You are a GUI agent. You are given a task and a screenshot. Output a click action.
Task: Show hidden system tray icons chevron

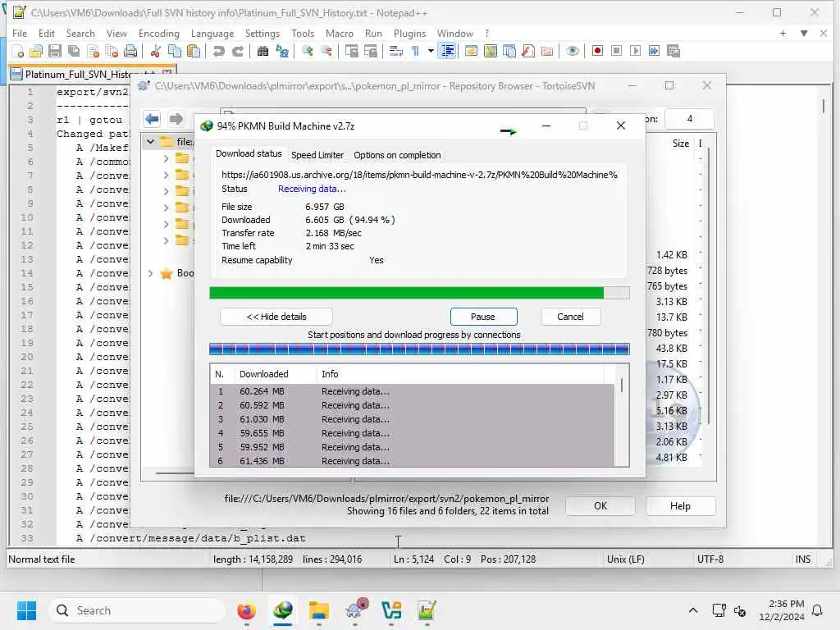[x=692, y=610]
